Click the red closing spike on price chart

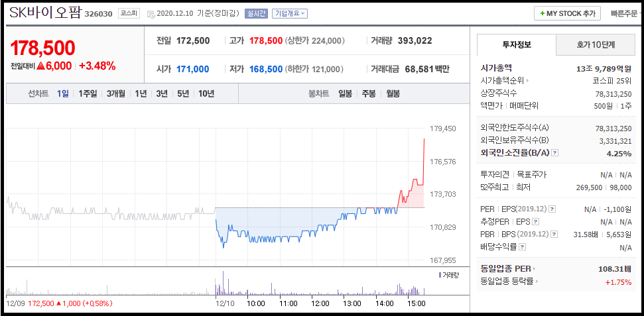click(x=423, y=162)
